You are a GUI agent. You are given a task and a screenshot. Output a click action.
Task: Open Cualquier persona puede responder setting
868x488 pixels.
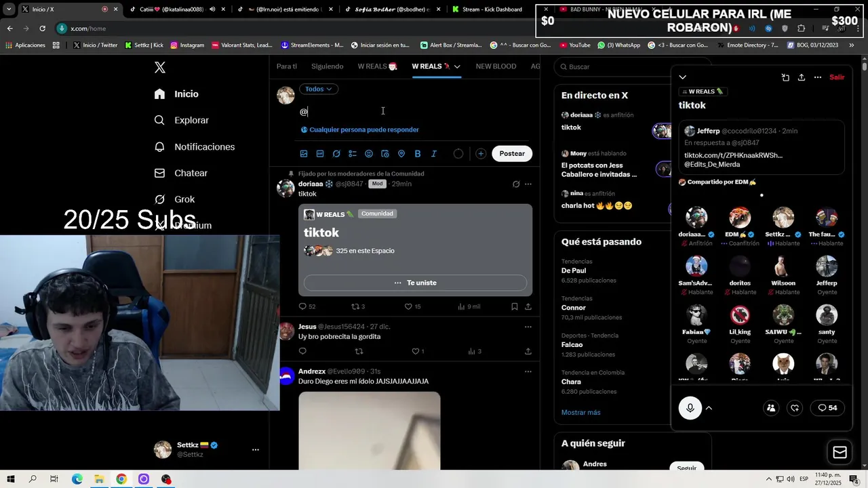tap(360, 129)
